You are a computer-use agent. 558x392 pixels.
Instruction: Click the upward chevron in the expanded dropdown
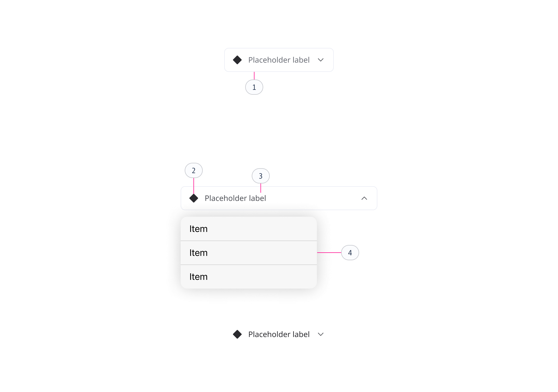click(x=364, y=198)
